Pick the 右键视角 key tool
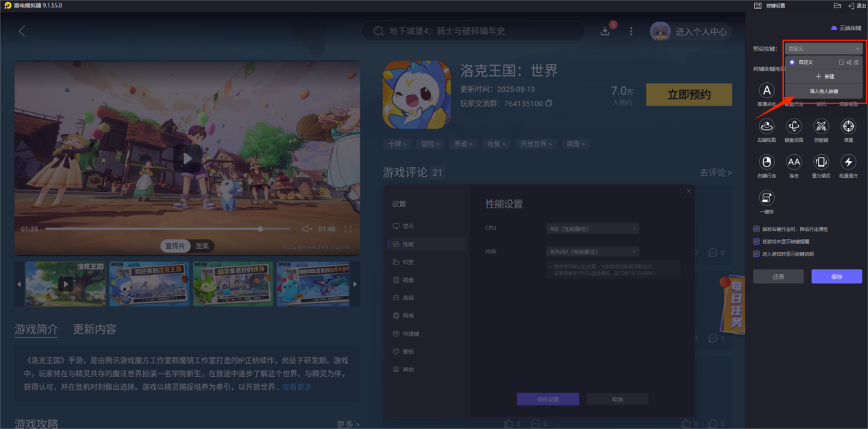This screenshot has height=429, width=868. coord(767,126)
